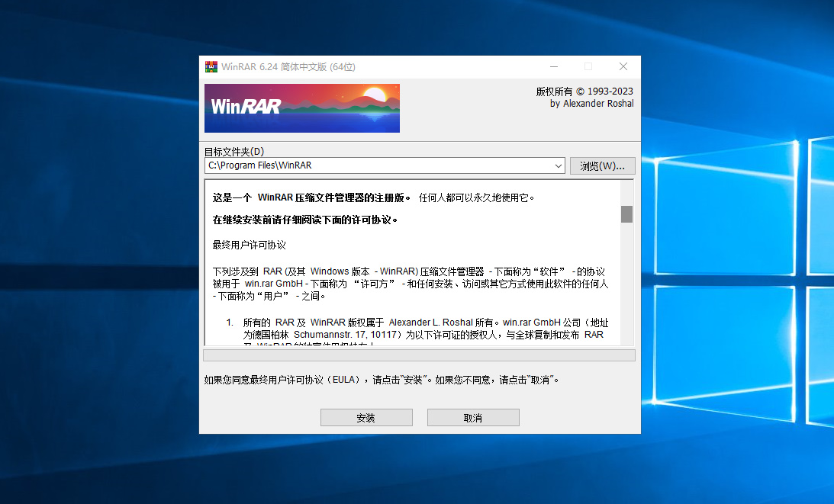Click the WinRAR 6.24 简体中文版 title text
This screenshot has height=504, width=834.
pos(288,67)
